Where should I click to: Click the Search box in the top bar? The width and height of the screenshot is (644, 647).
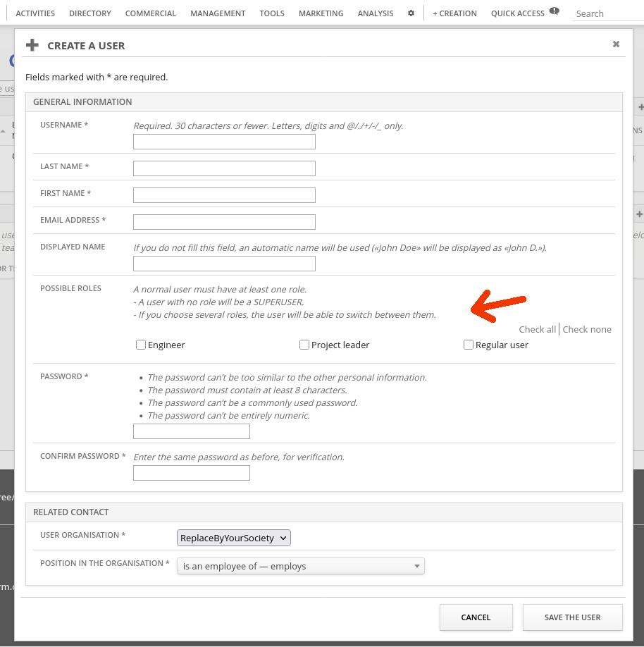[x=607, y=13]
